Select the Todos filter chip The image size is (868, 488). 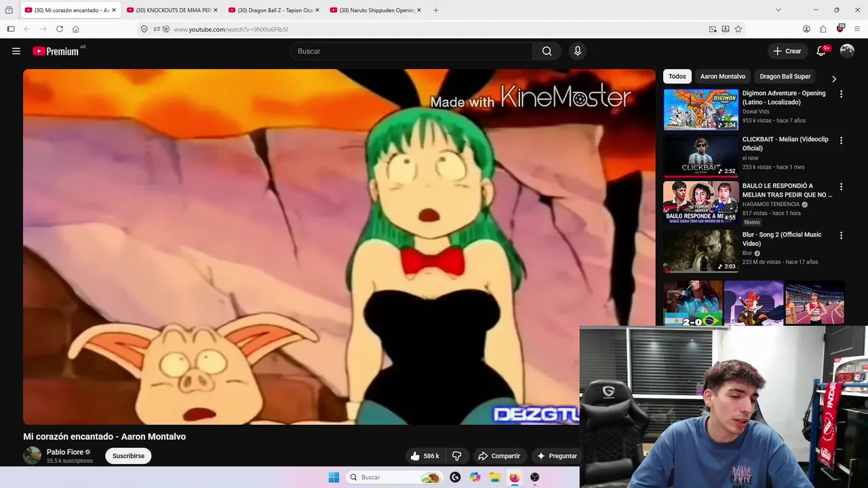(677, 77)
